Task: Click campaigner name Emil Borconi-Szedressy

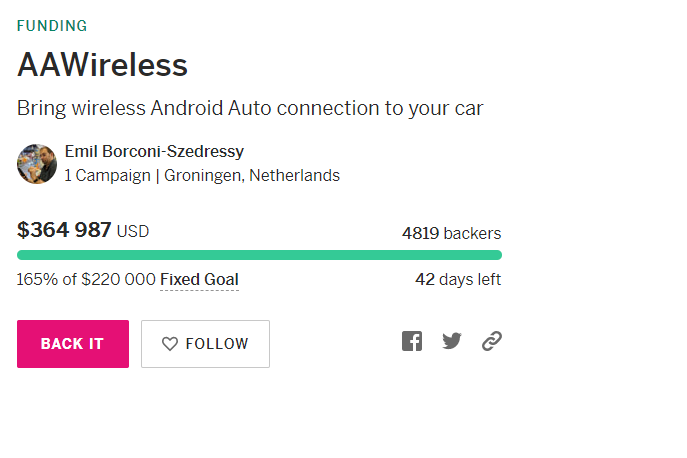Action: (154, 152)
